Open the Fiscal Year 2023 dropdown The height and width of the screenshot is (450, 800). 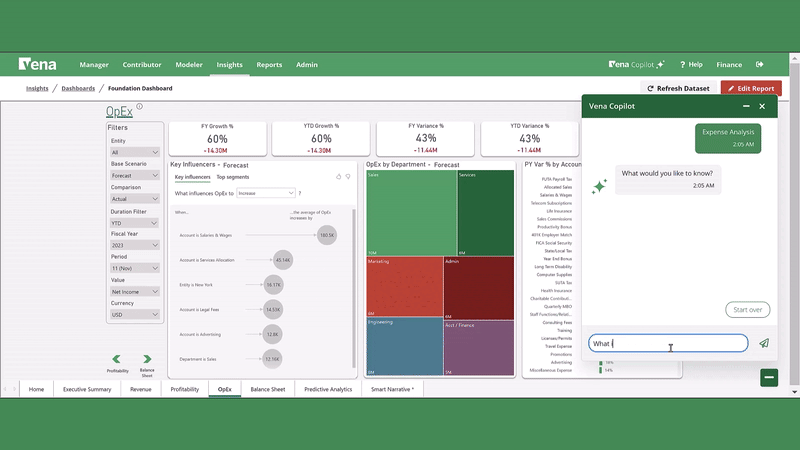tap(135, 245)
